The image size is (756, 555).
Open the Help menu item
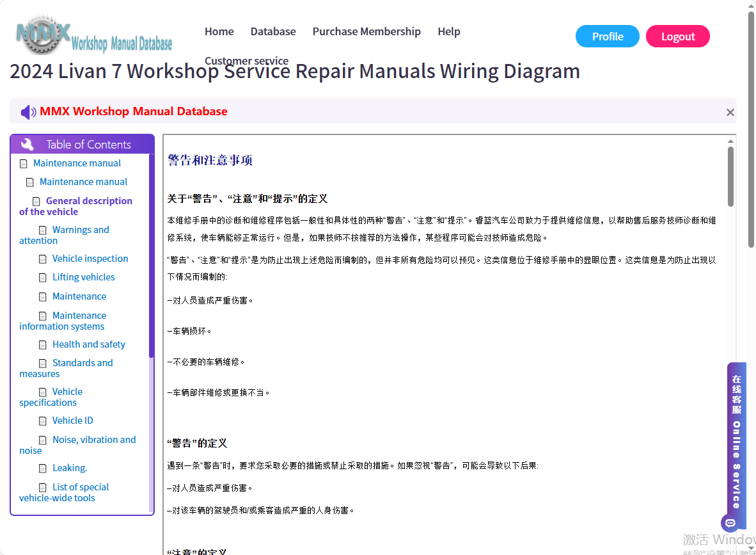[x=449, y=31]
